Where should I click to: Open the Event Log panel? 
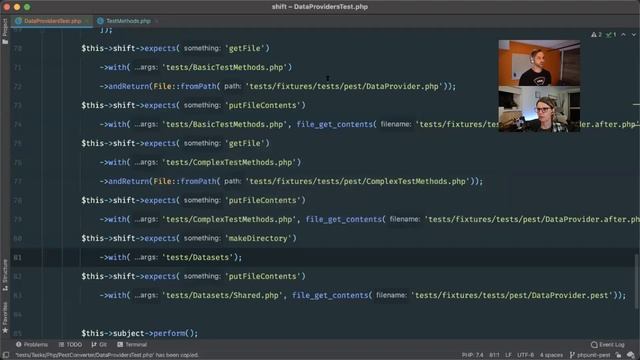(607, 344)
